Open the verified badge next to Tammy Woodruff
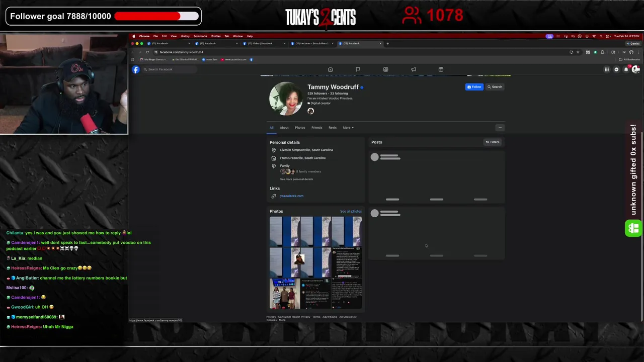Image resolution: width=644 pixels, height=362 pixels. [x=362, y=87]
